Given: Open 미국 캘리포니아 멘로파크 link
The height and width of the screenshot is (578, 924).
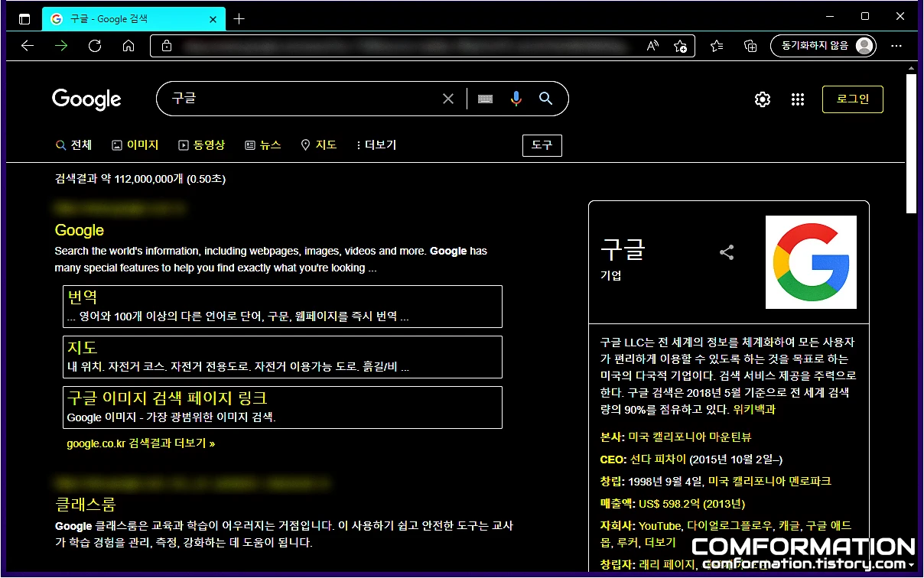Looking at the screenshot, I should click(x=769, y=481).
